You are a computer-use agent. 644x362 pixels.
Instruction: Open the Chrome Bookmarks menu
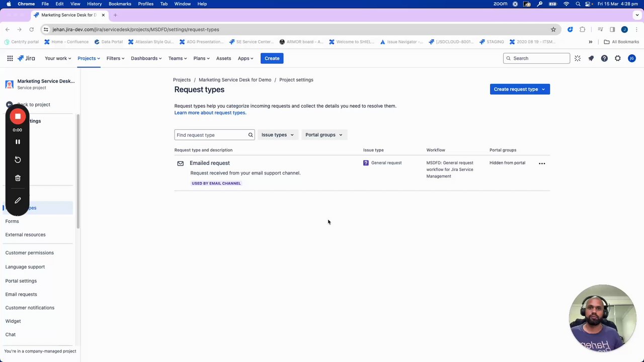point(120,4)
